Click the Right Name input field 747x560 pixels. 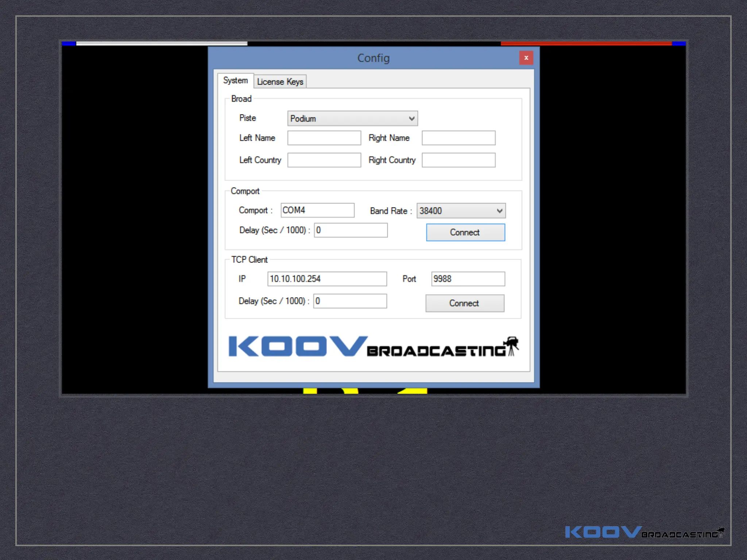coord(458,138)
